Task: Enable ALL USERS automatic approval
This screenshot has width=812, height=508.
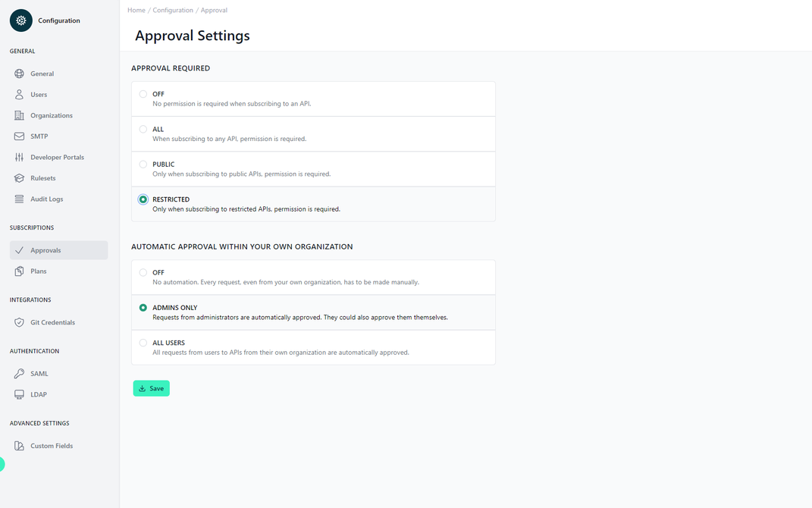Action: pyautogui.click(x=143, y=342)
